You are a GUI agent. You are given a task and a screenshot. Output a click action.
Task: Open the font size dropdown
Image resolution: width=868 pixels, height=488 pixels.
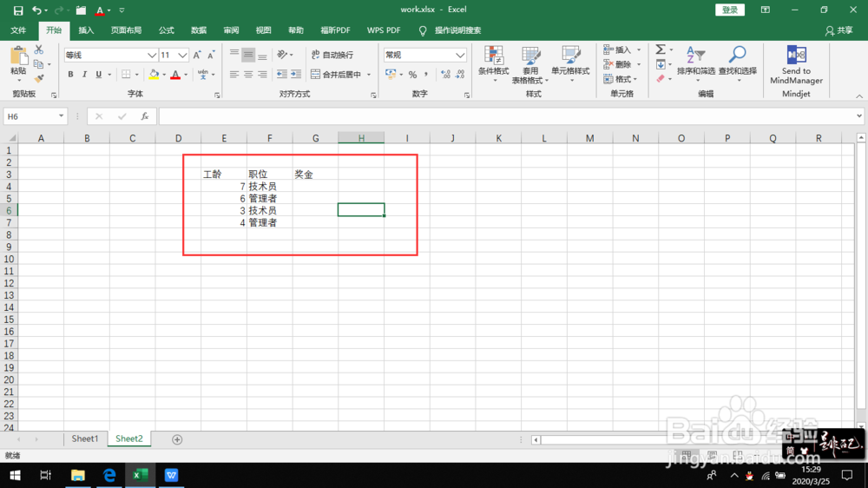point(182,55)
